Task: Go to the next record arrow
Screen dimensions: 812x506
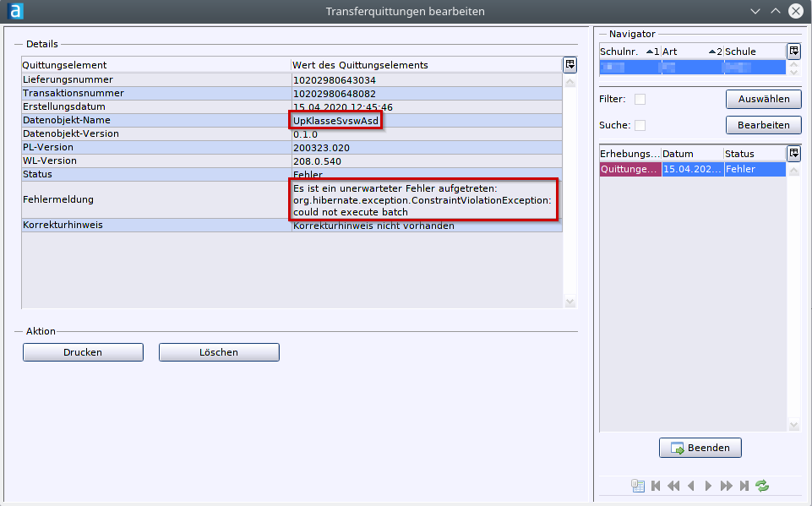Action: 708,486
